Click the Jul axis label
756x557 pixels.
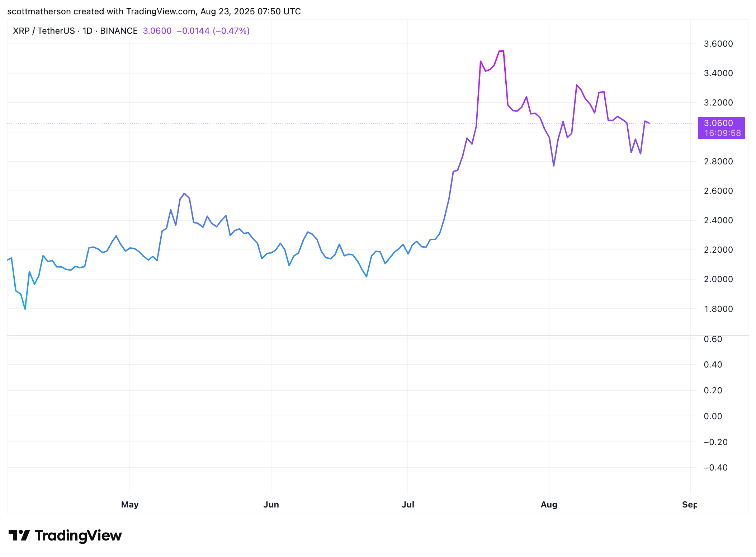pos(408,504)
